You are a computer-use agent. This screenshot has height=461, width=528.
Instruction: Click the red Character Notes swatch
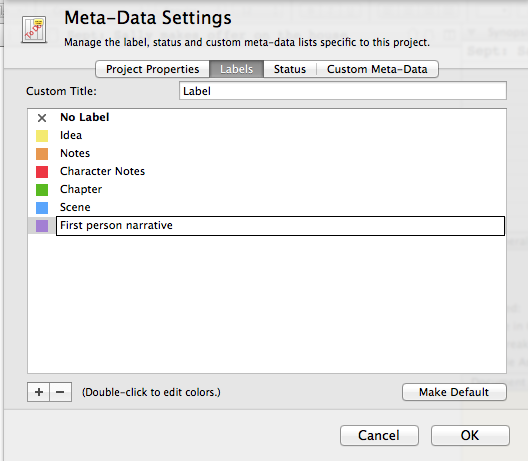(42, 172)
